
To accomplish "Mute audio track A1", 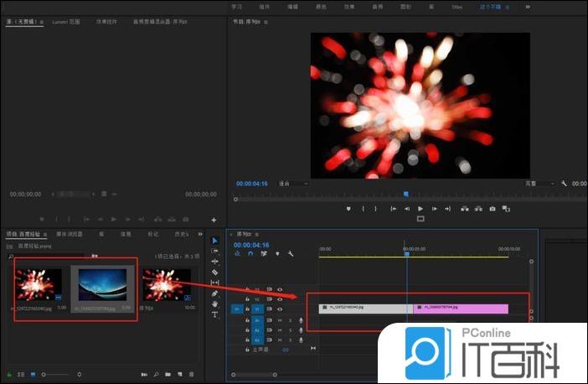I will coord(280,319).
